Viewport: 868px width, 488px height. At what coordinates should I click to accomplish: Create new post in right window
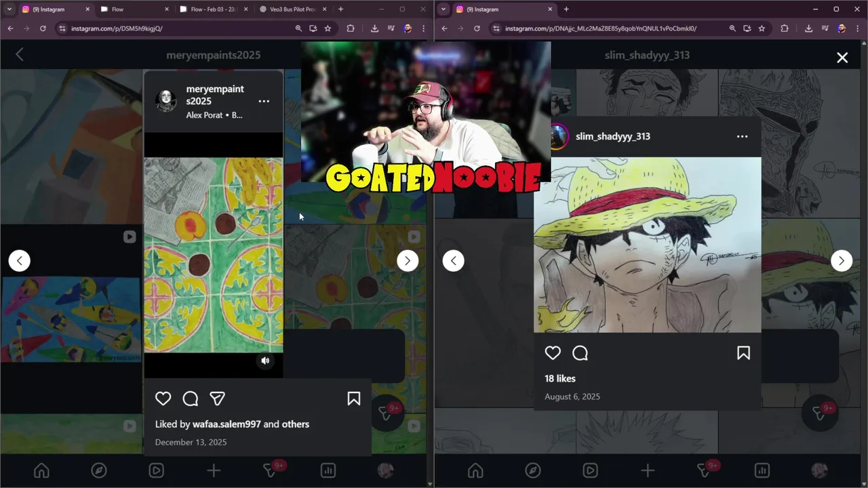click(648, 470)
